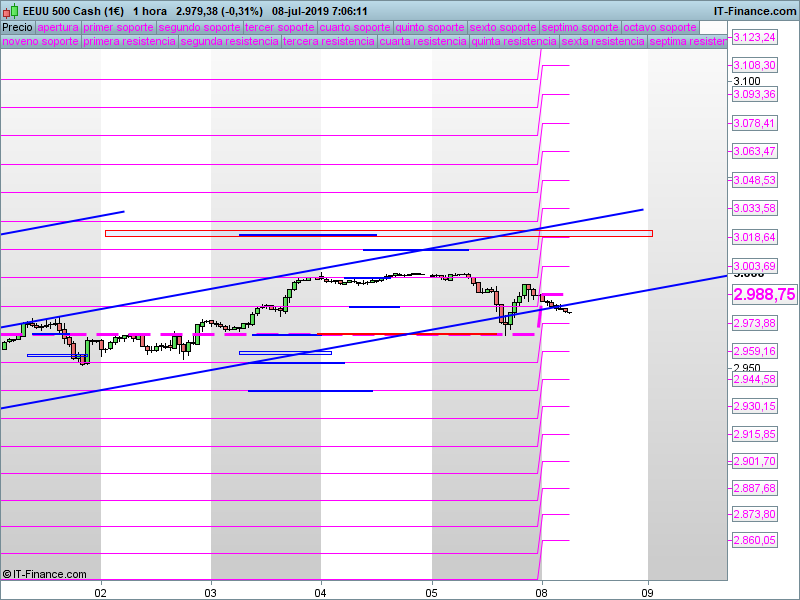Image resolution: width=800 pixels, height=600 pixels.
Task: Select the current price tag 2.988,75
Action: tap(764, 294)
